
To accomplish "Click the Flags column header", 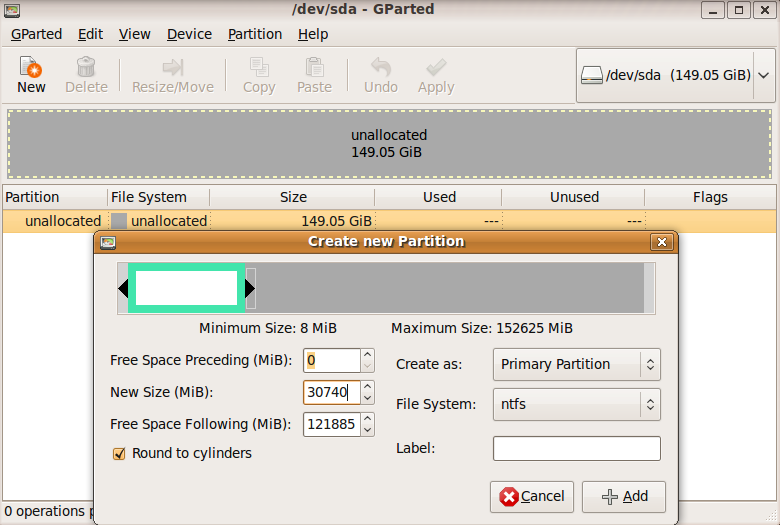I will 710,198.
